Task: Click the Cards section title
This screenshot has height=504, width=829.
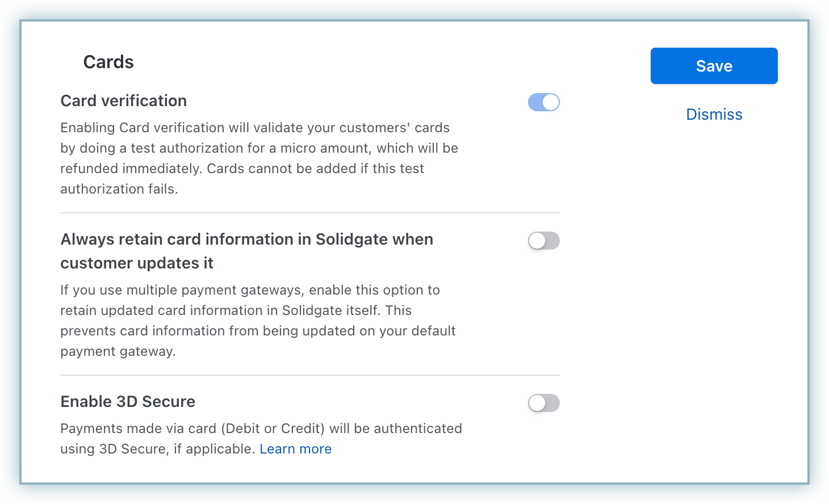Action: 108,62
